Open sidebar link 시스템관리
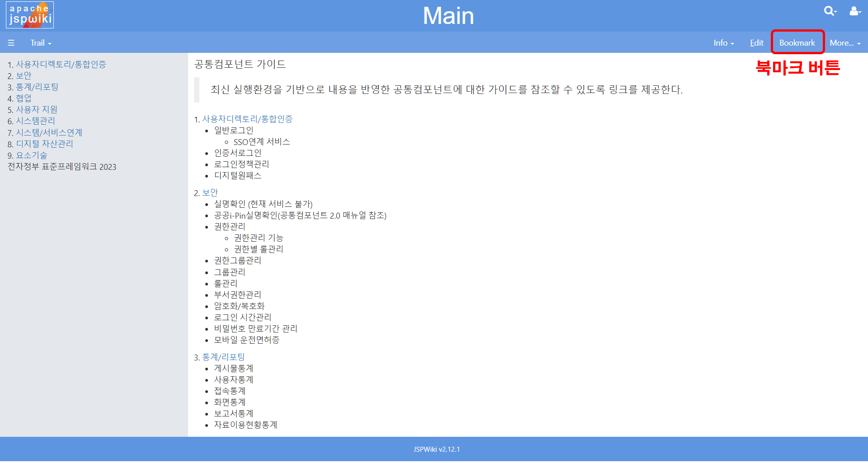The image size is (868, 463). click(35, 121)
